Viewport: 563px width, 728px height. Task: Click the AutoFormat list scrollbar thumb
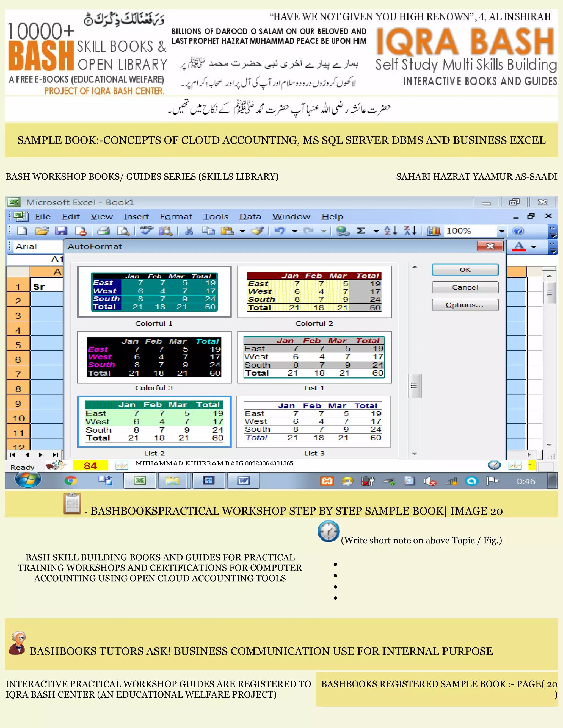click(x=415, y=386)
